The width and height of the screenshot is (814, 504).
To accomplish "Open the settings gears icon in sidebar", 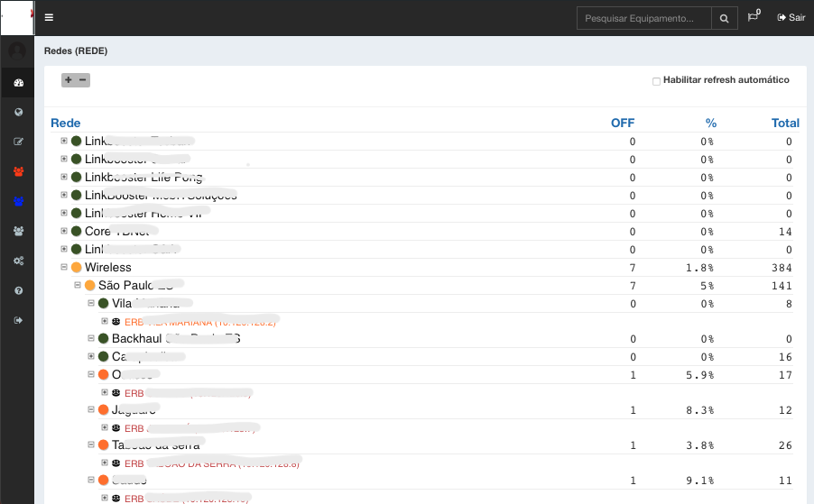I will [18, 261].
